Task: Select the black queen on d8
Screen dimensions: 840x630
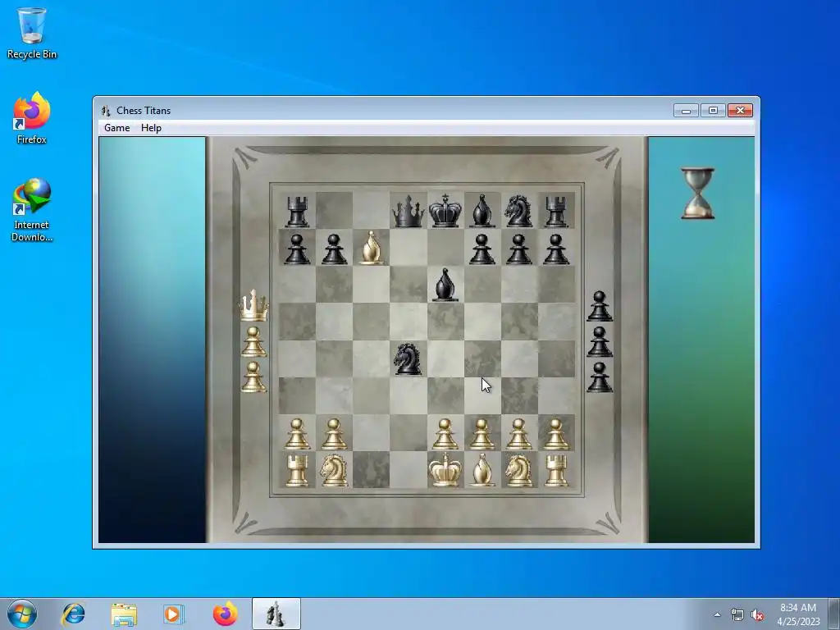Action: 409,212
